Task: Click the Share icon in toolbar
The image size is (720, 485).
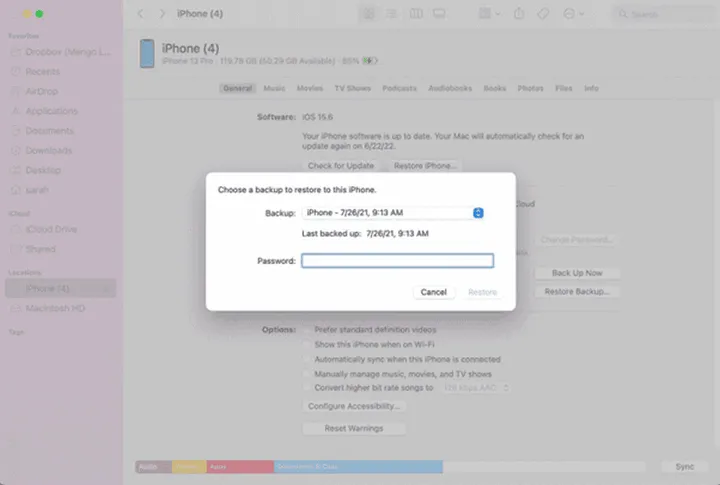Action: pyautogui.click(x=519, y=14)
